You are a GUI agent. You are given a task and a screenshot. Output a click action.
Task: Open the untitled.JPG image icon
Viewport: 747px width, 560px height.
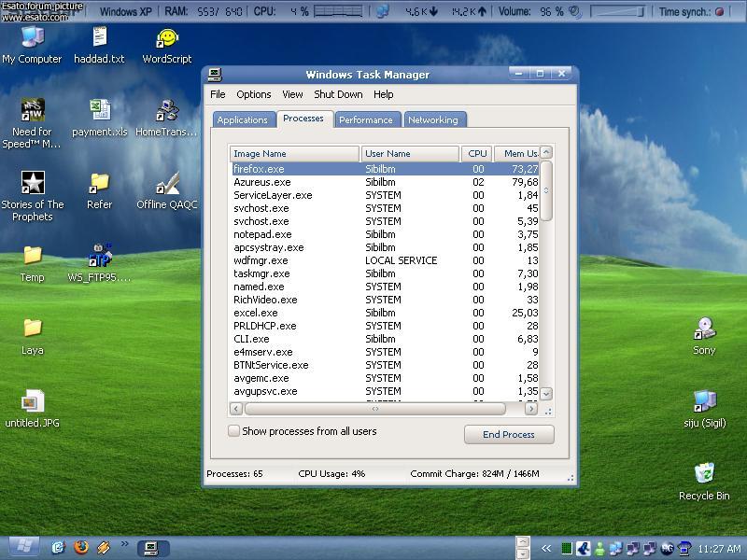(32, 402)
